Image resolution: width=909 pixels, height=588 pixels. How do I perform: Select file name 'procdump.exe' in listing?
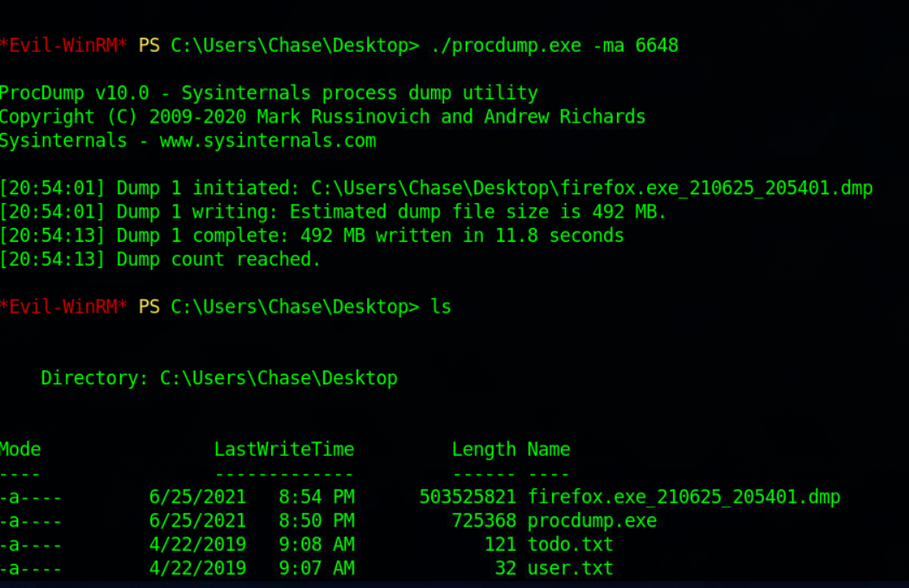pos(592,521)
